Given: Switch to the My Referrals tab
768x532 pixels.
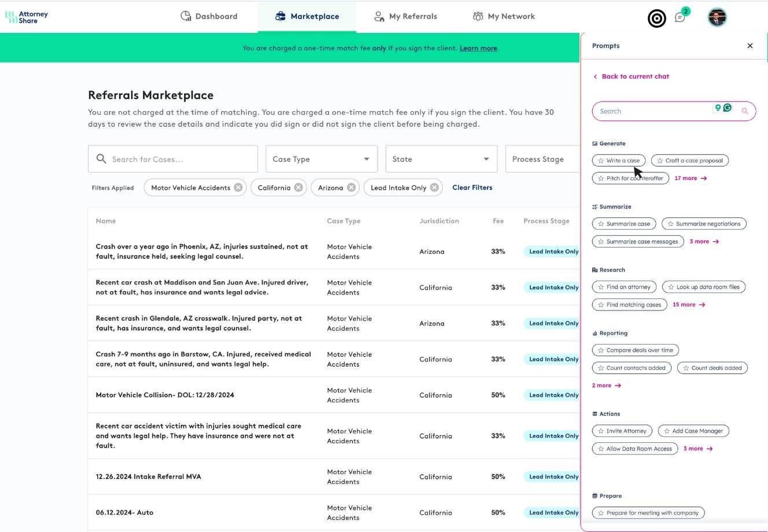Looking at the screenshot, I should (405, 16).
